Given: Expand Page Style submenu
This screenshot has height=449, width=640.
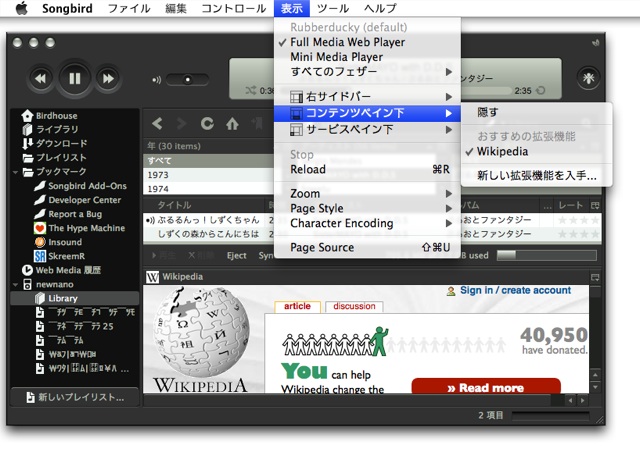Looking at the screenshot, I should click(367, 209).
